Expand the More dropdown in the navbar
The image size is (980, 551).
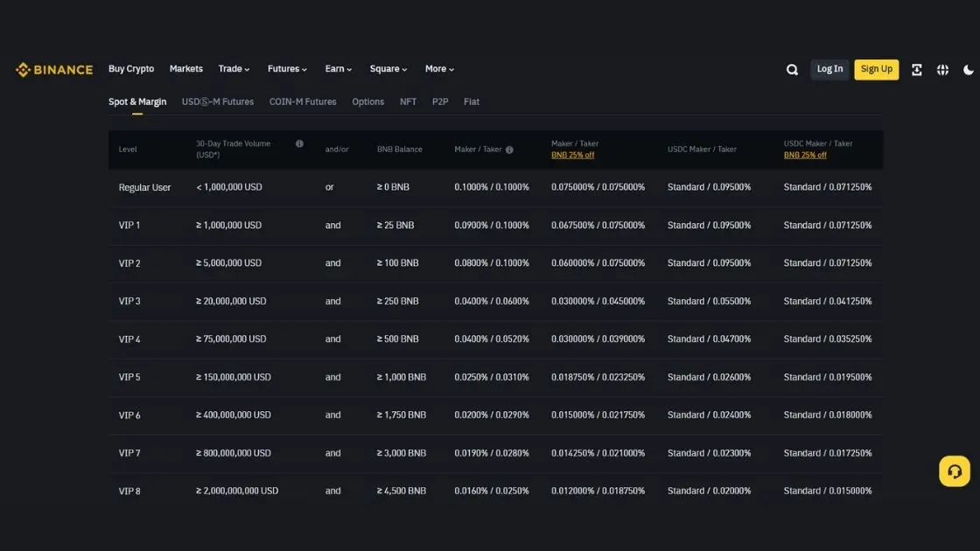(x=439, y=68)
